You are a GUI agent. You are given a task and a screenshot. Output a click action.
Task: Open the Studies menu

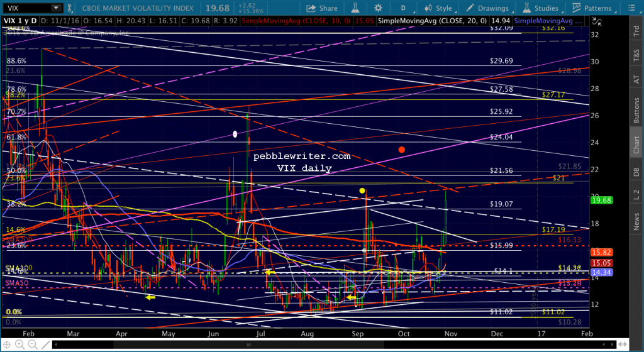543,8
